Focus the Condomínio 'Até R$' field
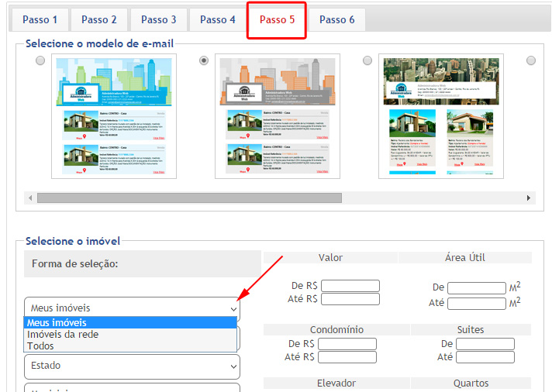The image size is (552, 392). point(347,357)
